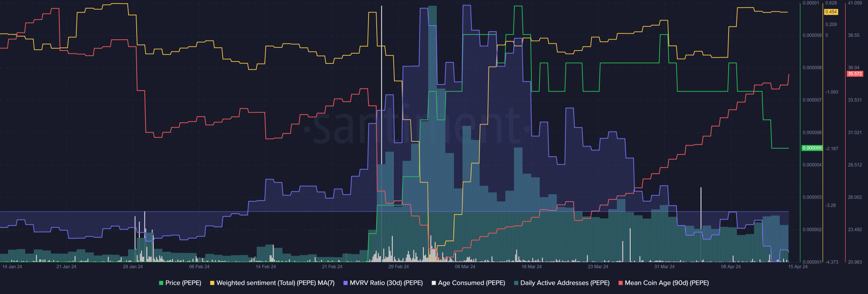Click the 29 Jan 24 date label

click(x=133, y=267)
